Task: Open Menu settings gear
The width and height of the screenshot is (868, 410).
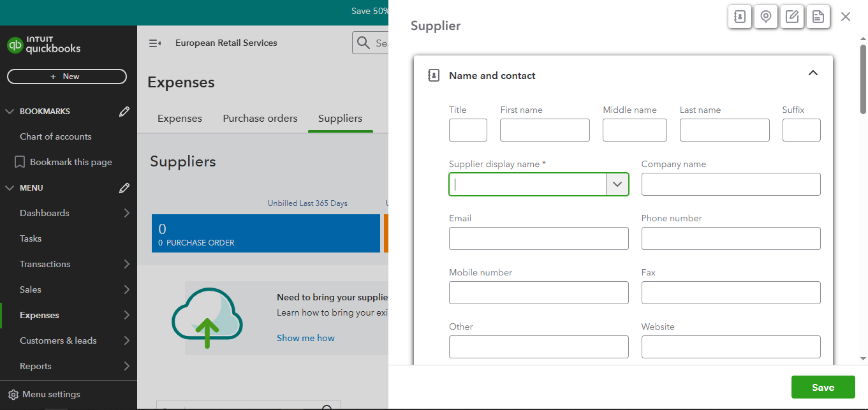Action: click(13, 395)
